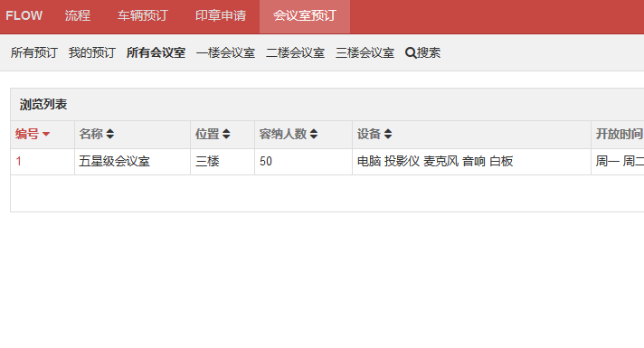Click the 电脑 投影仪 麦克风 equipment cell
This screenshot has height=348, width=644.
click(471, 162)
